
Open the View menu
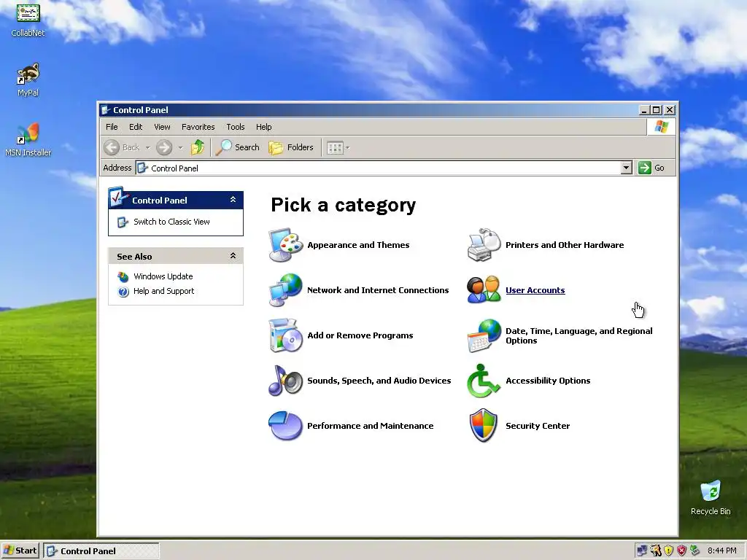[x=162, y=127]
